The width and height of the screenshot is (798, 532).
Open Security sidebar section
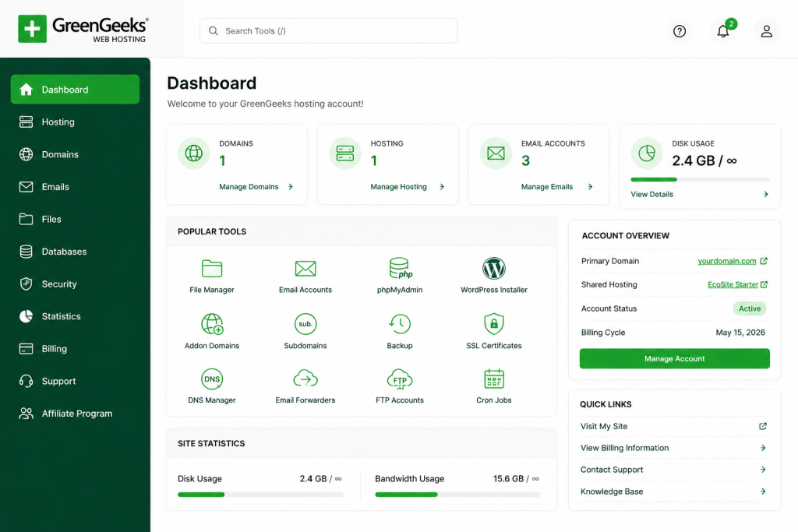(x=76, y=284)
